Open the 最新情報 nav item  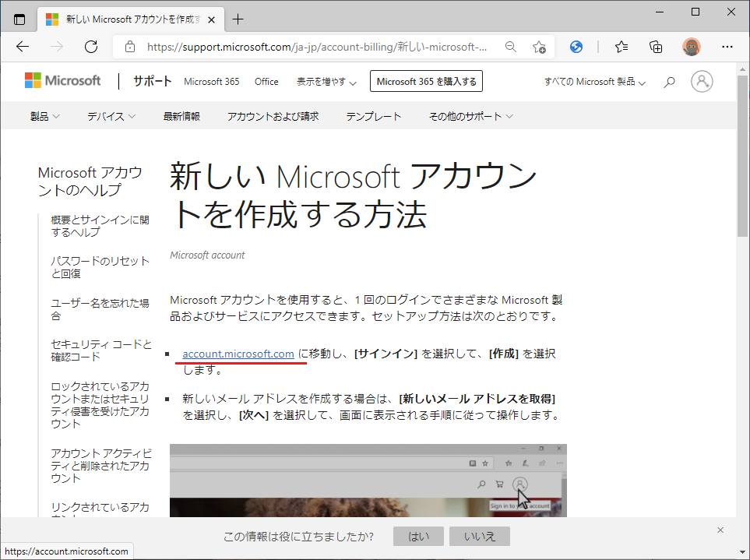coord(181,116)
